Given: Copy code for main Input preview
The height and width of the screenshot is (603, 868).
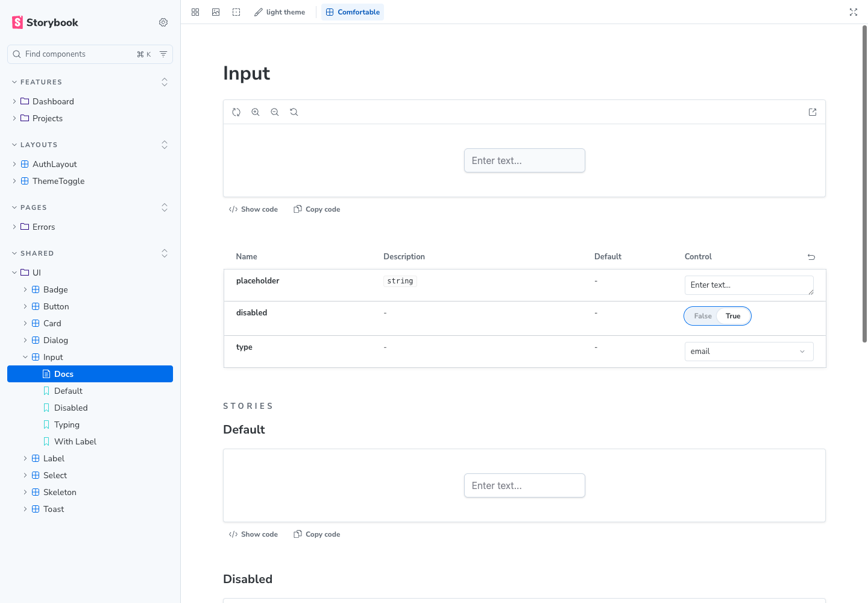Looking at the screenshot, I should click(x=317, y=209).
